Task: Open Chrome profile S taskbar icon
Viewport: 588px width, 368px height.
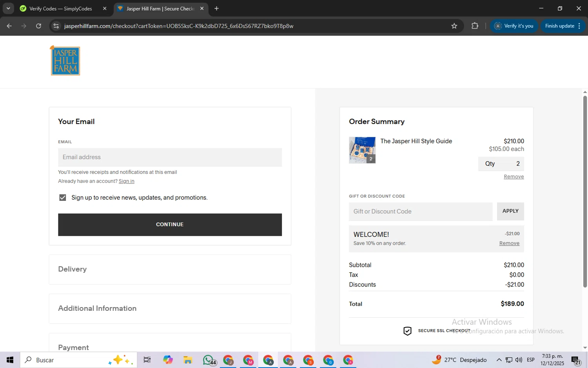Action: pos(308,360)
